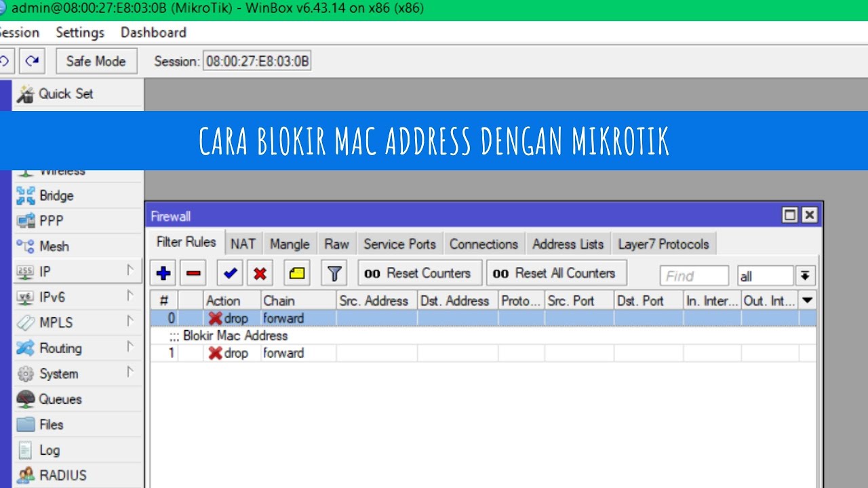The width and height of the screenshot is (868, 488).
Task: Select the 'forward' chain cell of rule 0
Action: pos(298,319)
